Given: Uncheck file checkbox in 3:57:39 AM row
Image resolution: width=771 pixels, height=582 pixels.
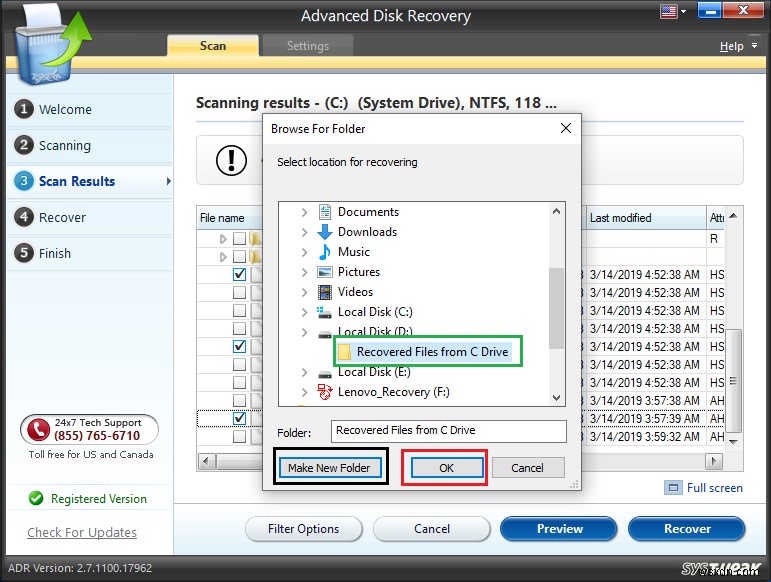Looking at the screenshot, I should (239, 418).
